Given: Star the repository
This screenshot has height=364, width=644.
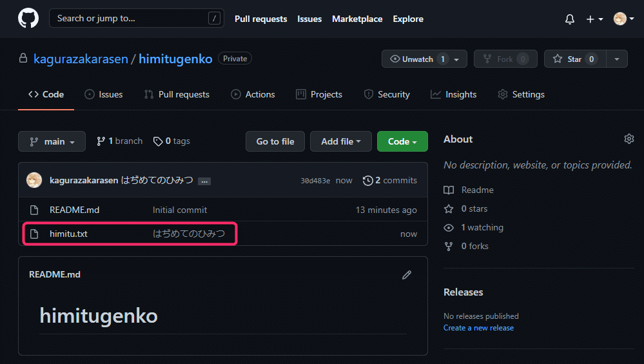Looking at the screenshot, I should pyautogui.click(x=575, y=59).
